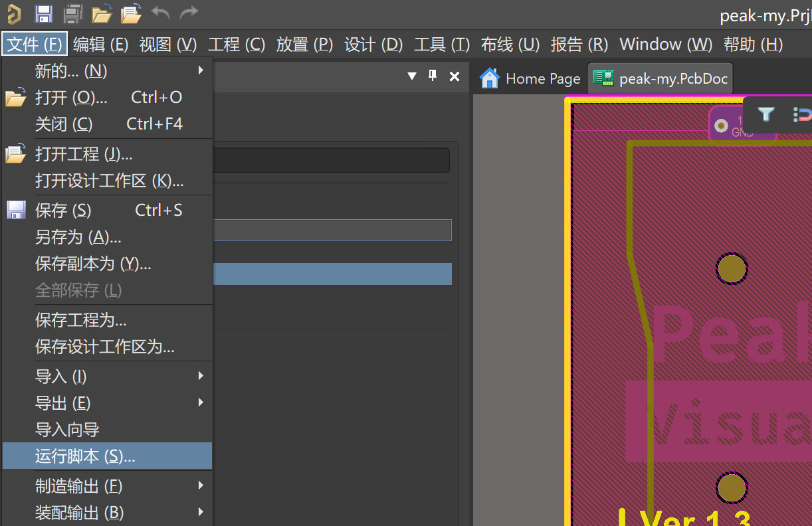Click the Undo arrow icon
Image resolution: width=812 pixels, height=526 pixels.
(160, 12)
